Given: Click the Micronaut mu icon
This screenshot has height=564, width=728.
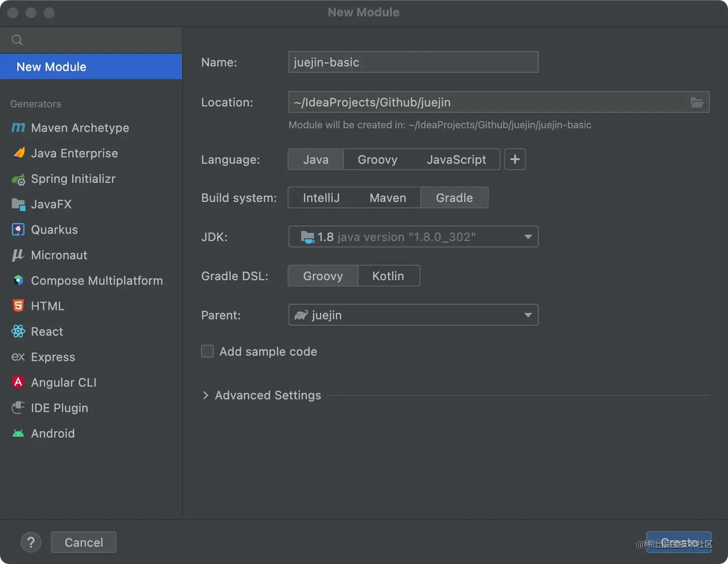Looking at the screenshot, I should pyautogui.click(x=18, y=255).
